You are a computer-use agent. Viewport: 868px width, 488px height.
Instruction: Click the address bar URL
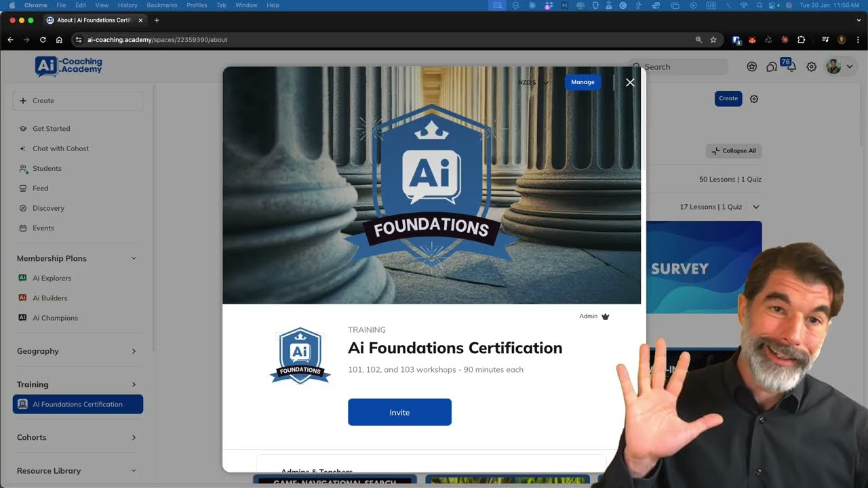[x=157, y=40]
